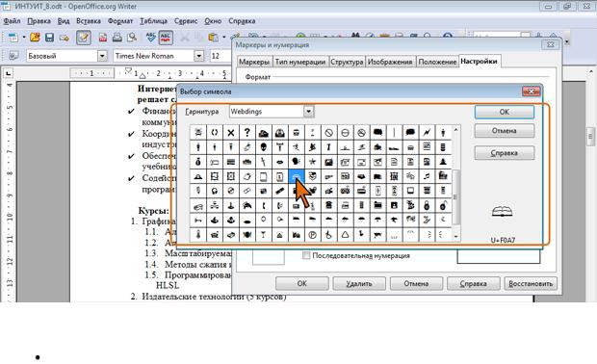Pick the headphones symbol
Image resolution: width=597 pixels, height=364 pixels.
click(215, 191)
